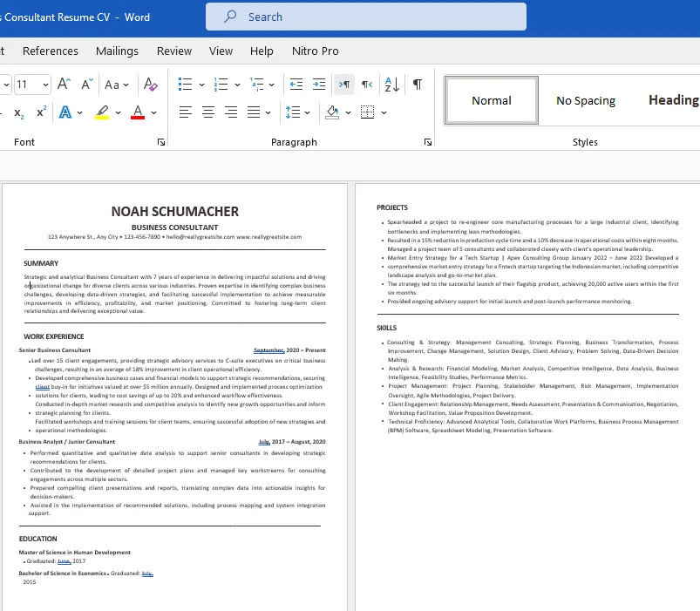The width and height of the screenshot is (700, 611).
Task: Apply the No Spacing style
Action: [586, 100]
